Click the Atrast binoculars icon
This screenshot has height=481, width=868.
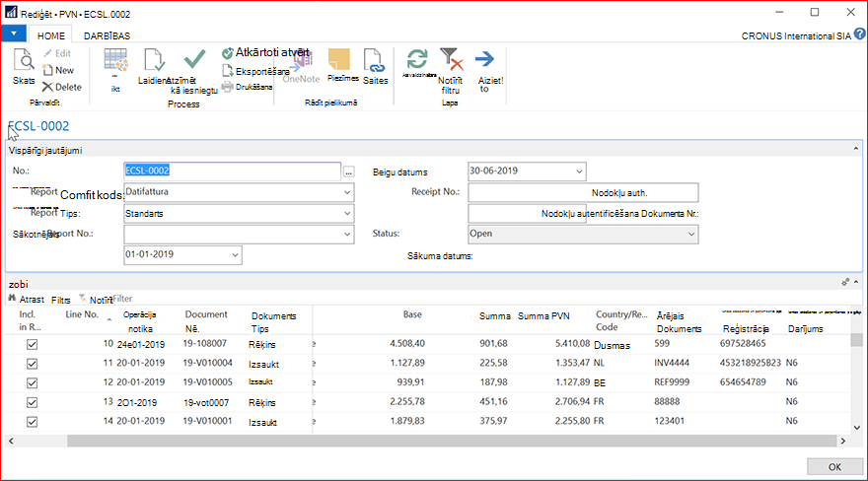12,299
